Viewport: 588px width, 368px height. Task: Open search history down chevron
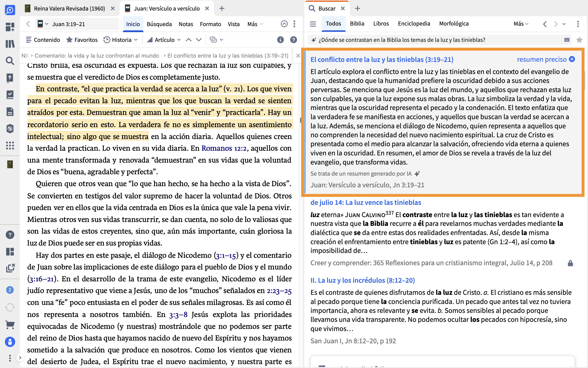pyautogui.click(x=564, y=24)
